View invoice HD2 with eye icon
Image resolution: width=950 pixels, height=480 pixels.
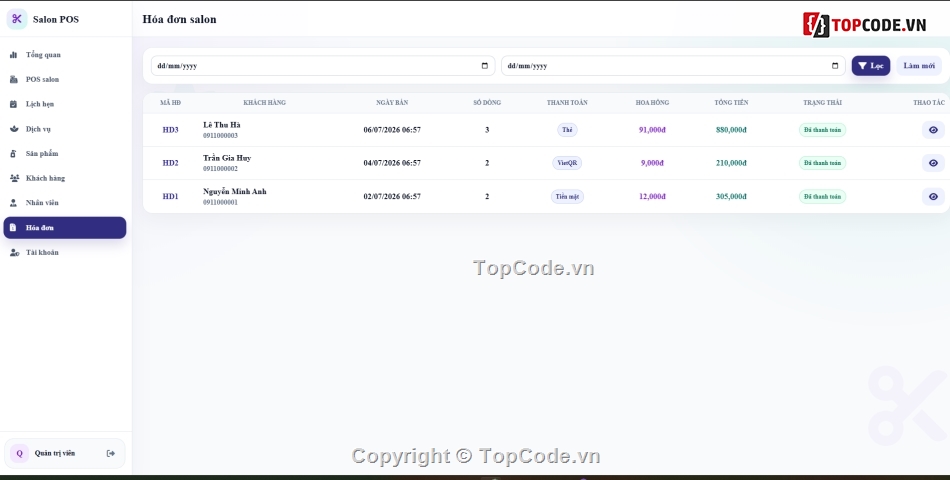click(933, 163)
